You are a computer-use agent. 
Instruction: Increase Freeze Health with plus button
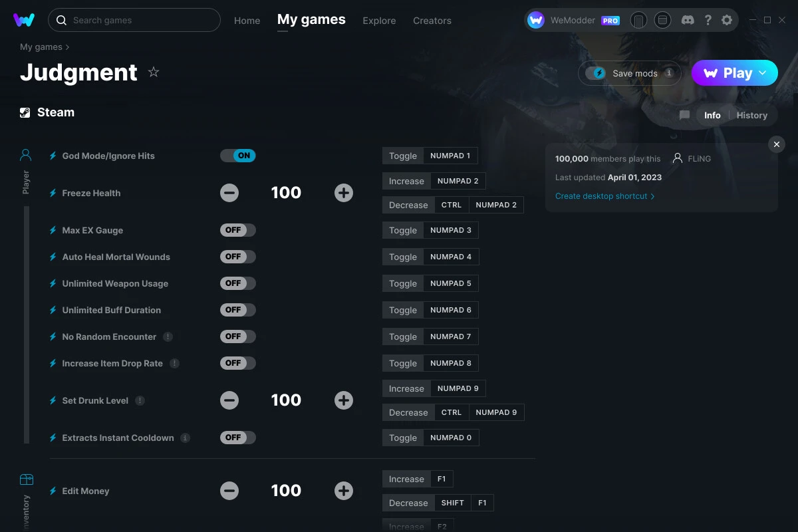click(x=344, y=193)
